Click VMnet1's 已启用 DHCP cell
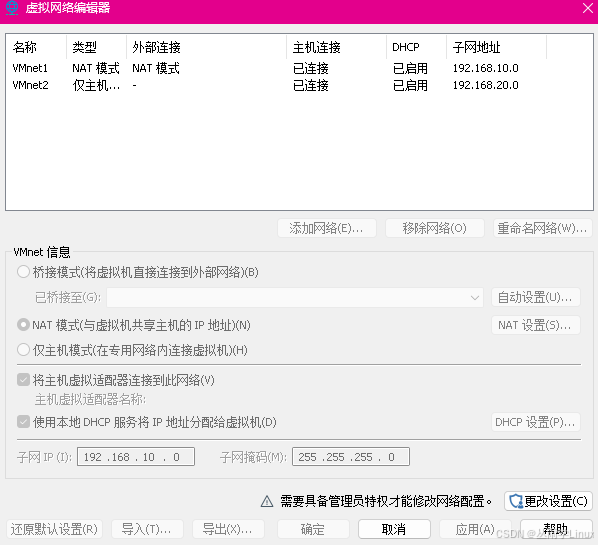Image resolution: width=598 pixels, height=545 pixels. [410, 68]
